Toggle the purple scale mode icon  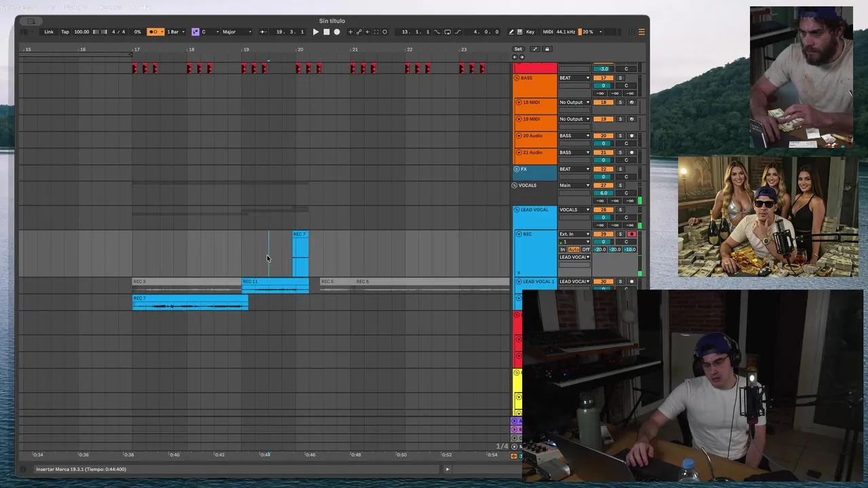pos(195,32)
